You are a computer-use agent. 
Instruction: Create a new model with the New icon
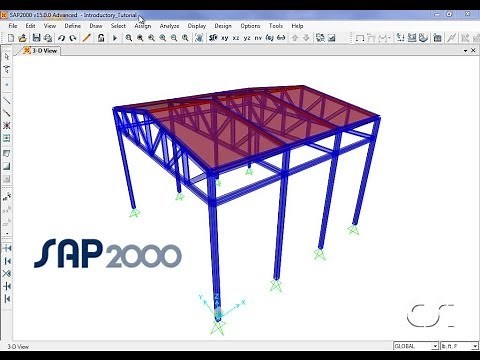[11, 38]
